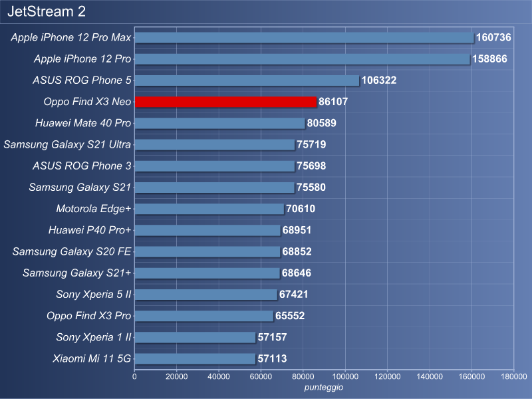Image resolution: width=532 pixels, height=399 pixels.
Task: Select the Motorola Edge+ label
Action: [94, 209]
